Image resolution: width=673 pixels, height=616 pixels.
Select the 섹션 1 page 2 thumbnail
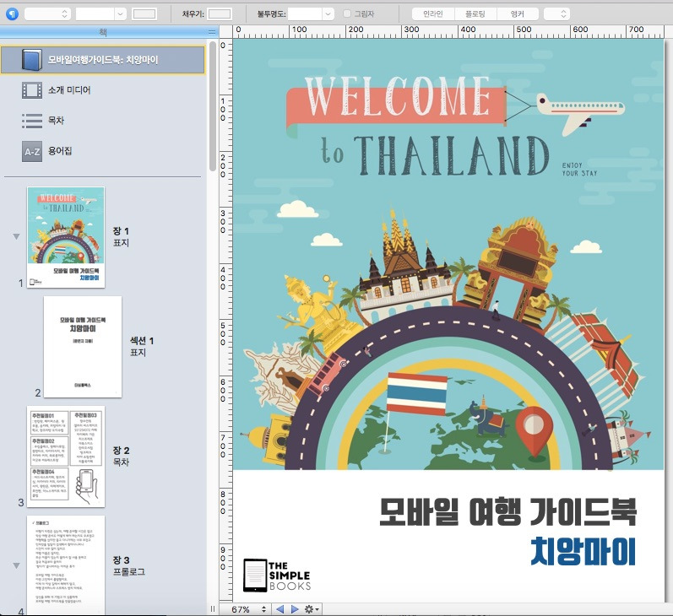(x=83, y=347)
